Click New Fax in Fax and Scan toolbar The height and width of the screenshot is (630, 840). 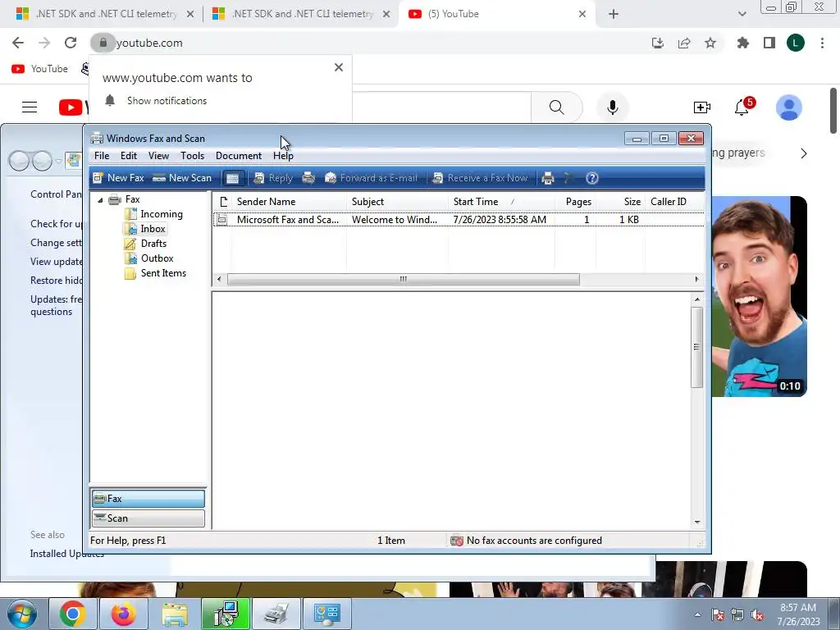(x=118, y=178)
